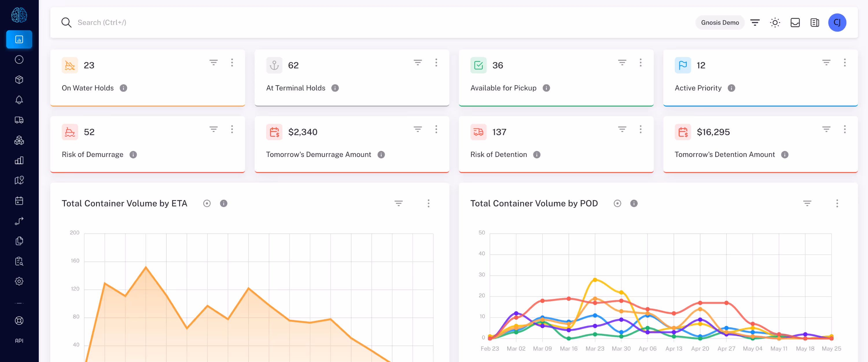Show info for Available for Pickup
This screenshot has width=868, height=362.
click(546, 88)
